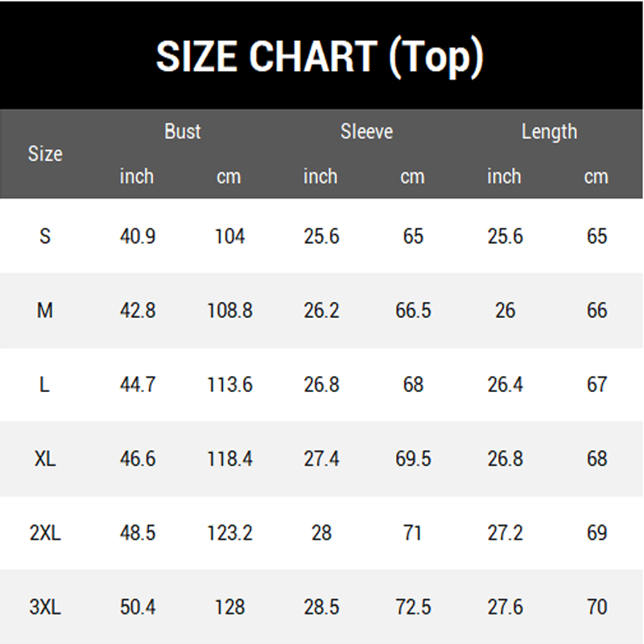Click bust value 50.4 inch
Image resolution: width=644 pixels, height=644 pixels.
click(138, 607)
